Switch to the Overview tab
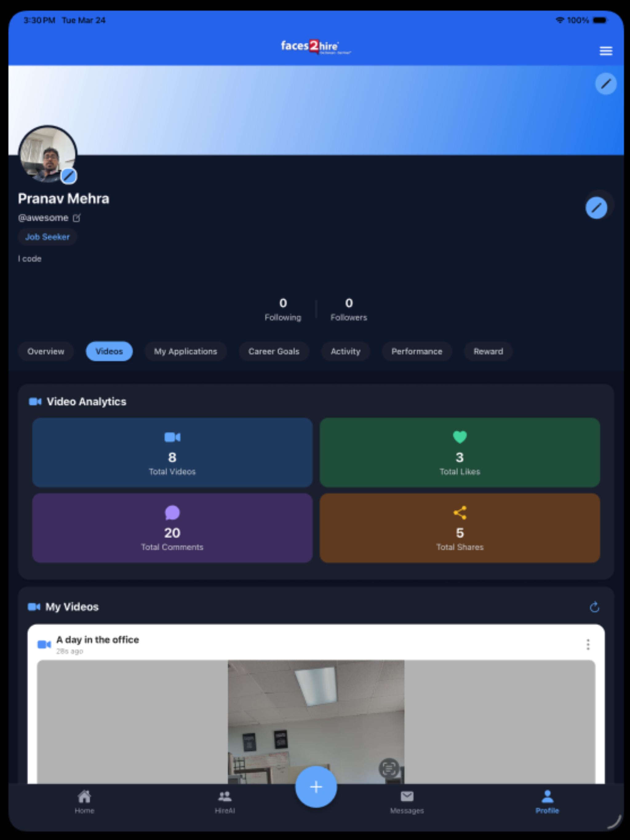The height and width of the screenshot is (840, 630). pos(46,351)
